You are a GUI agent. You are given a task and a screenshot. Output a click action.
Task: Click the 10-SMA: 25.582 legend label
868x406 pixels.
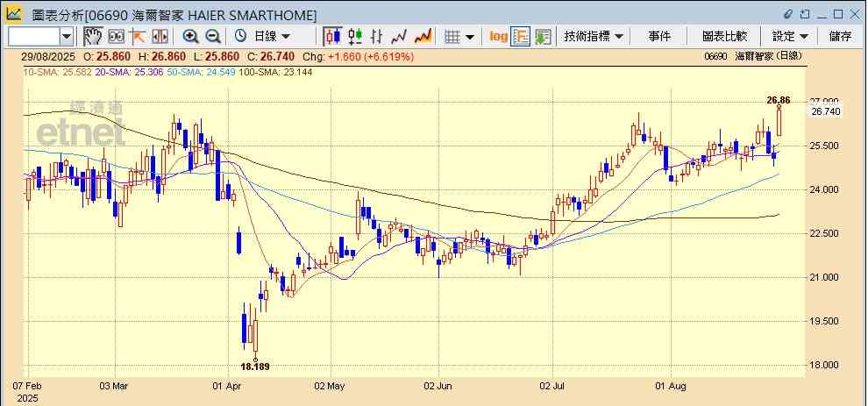pyautogui.click(x=57, y=72)
